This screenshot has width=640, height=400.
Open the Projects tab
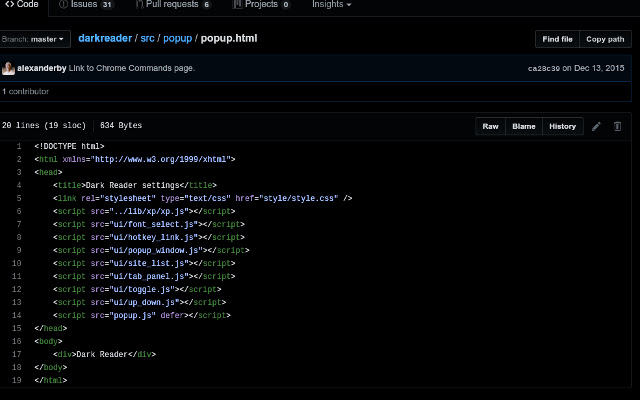tap(260, 5)
